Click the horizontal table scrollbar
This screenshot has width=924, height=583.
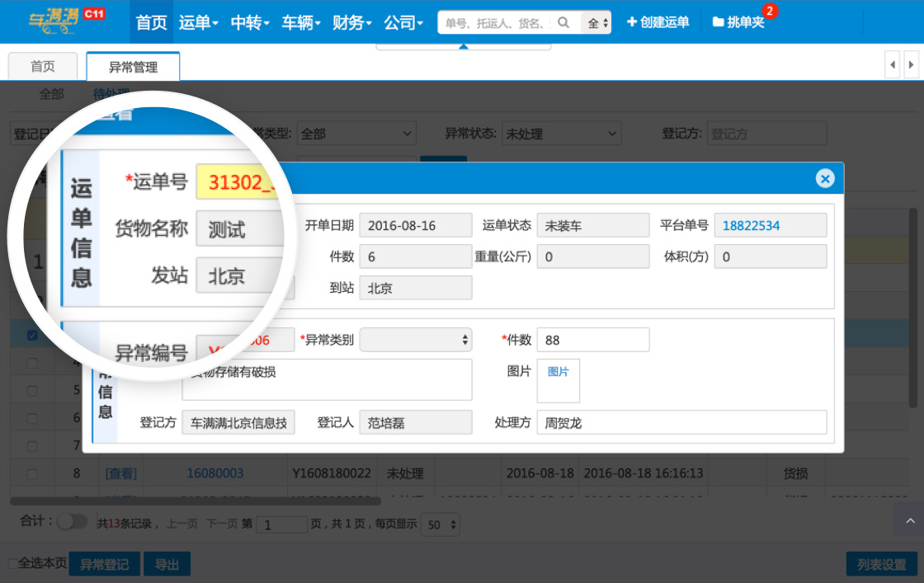pyautogui.click(x=196, y=500)
